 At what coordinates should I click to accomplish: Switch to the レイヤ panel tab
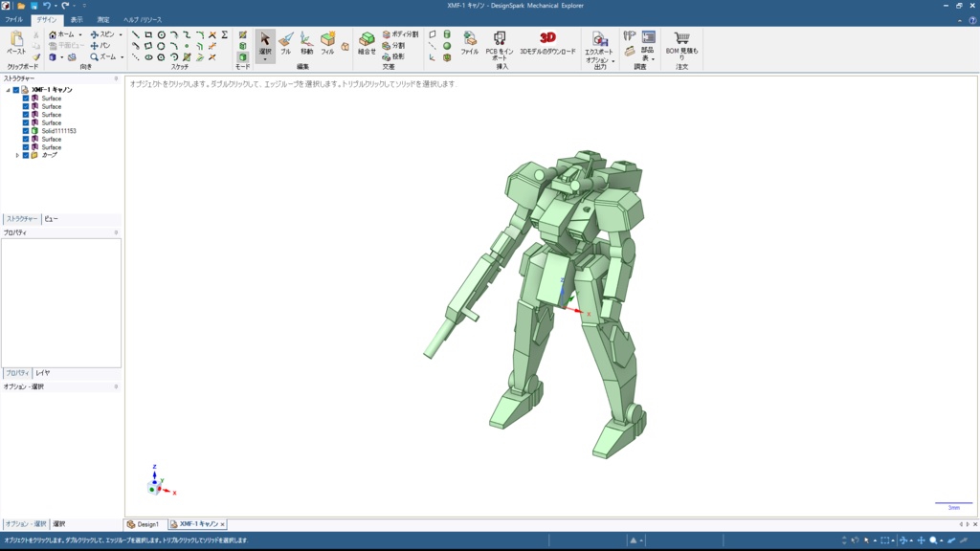tap(42, 373)
